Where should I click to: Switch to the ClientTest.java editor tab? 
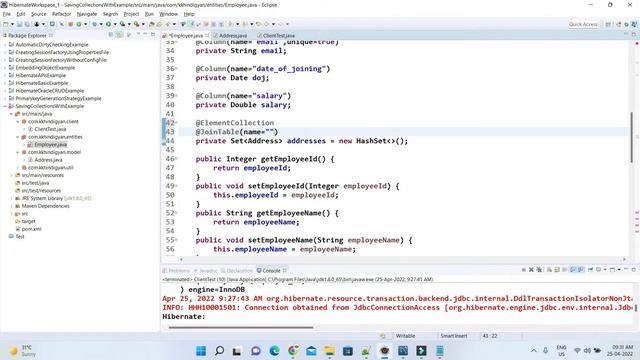(279, 36)
